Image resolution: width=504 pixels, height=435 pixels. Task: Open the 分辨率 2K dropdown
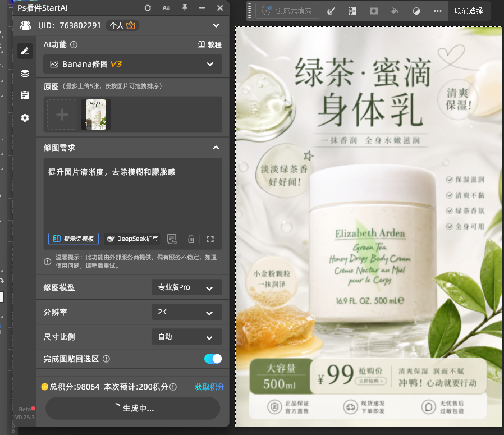[187, 312]
